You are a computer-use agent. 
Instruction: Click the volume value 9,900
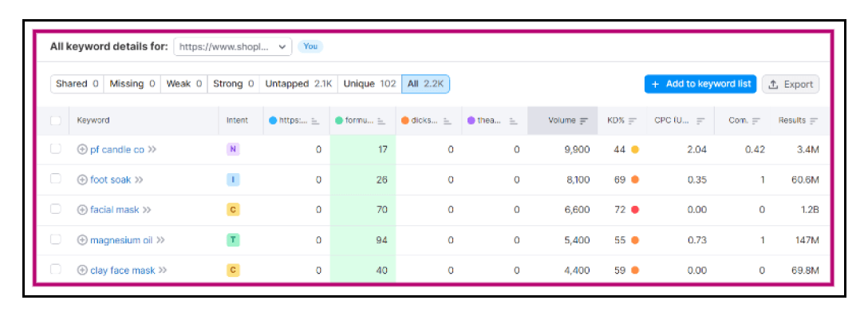(x=577, y=149)
